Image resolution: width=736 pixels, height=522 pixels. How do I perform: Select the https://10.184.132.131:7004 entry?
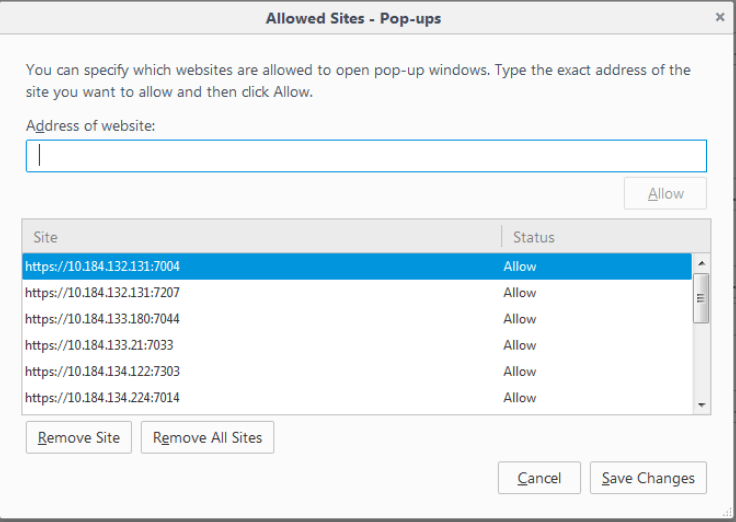[357, 266]
